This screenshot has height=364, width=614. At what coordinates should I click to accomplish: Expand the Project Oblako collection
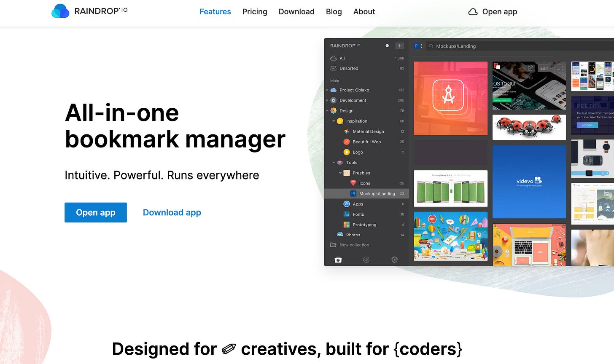327,90
